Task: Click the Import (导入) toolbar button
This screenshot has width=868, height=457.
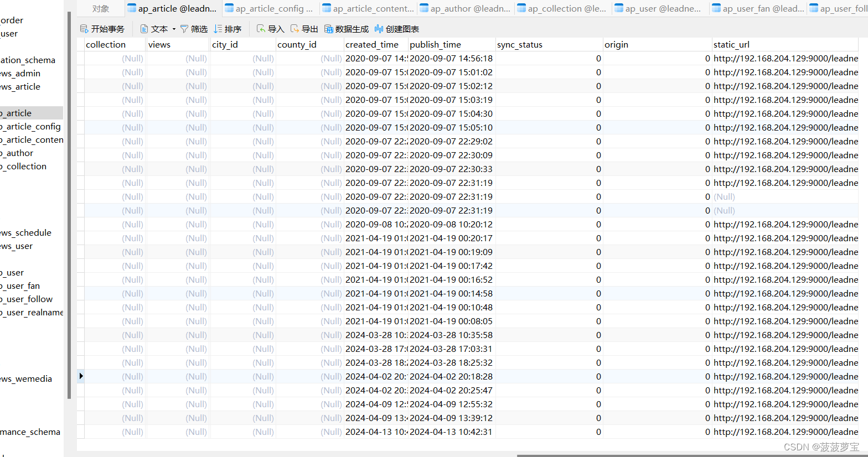Action: coord(271,29)
